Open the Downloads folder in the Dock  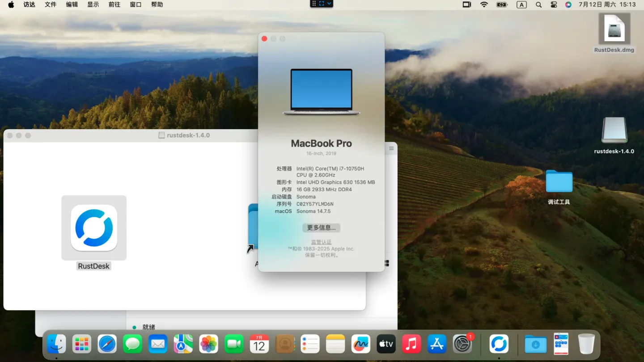tap(535, 344)
